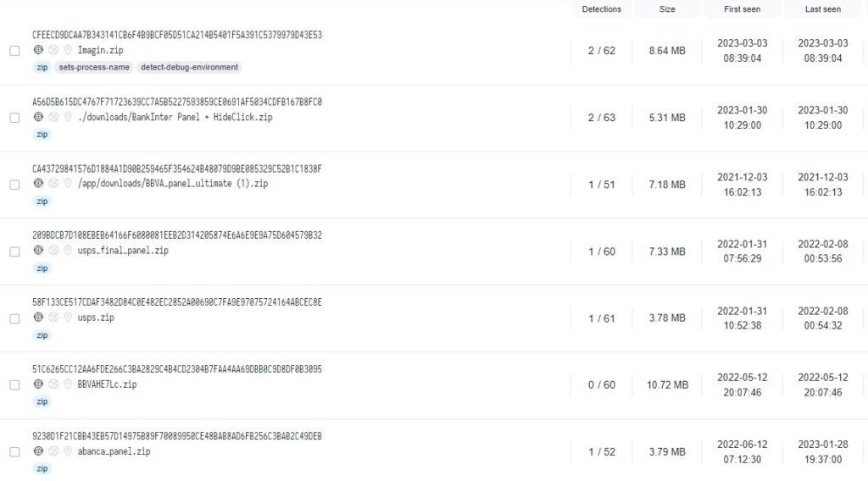Click the Last seen column header

(x=822, y=9)
